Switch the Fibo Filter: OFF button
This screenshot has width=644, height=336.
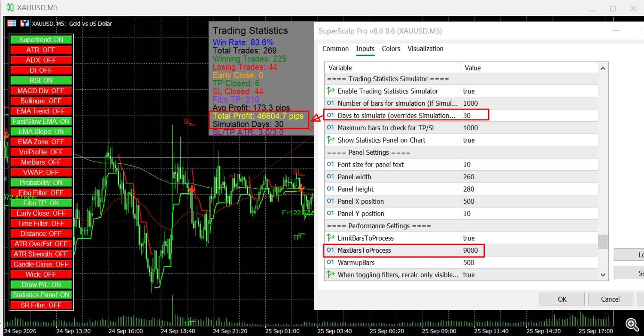coord(41,193)
